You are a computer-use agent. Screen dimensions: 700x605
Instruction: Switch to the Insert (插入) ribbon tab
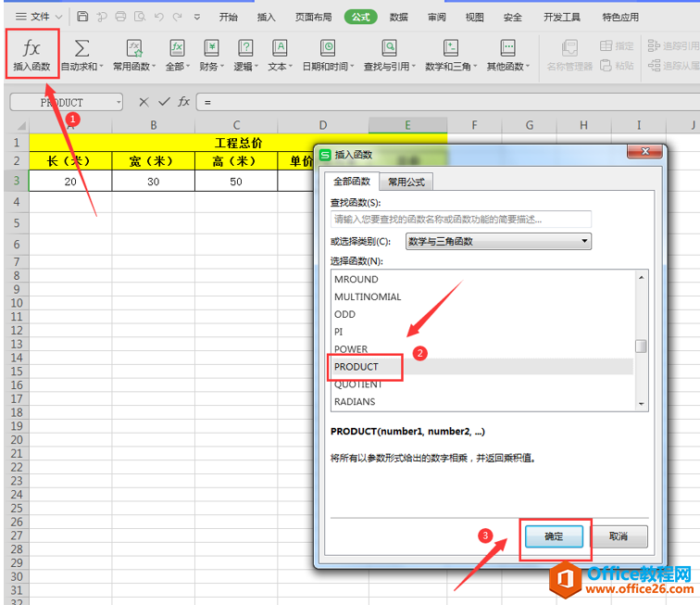[x=266, y=17]
